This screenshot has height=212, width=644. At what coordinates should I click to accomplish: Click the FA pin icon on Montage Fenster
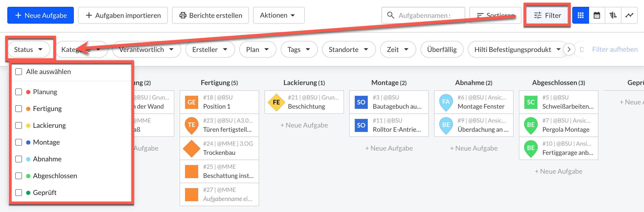click(x=446, y=102)
